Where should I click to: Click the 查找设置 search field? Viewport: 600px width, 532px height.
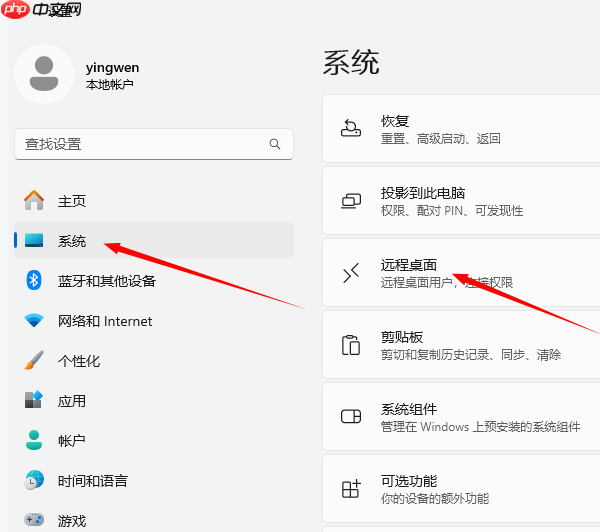(x=154, y=144)
